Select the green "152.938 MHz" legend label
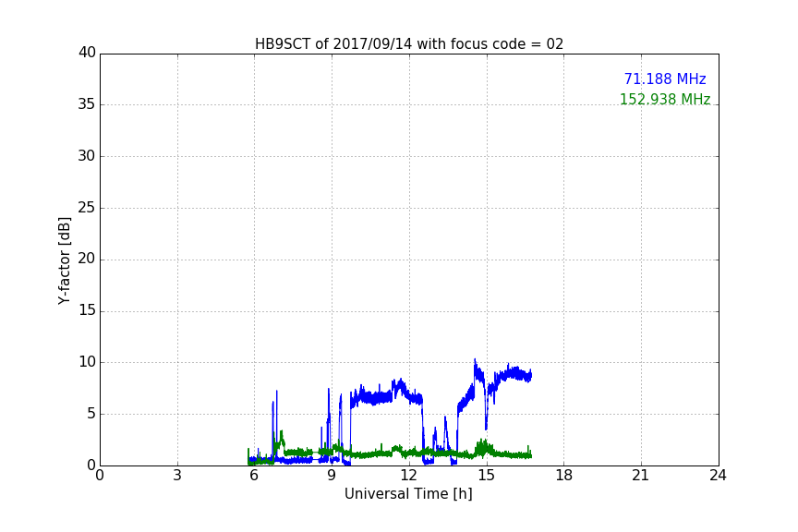Image resolution: width=798 pixels, height=532 pixels. (665, 99)
